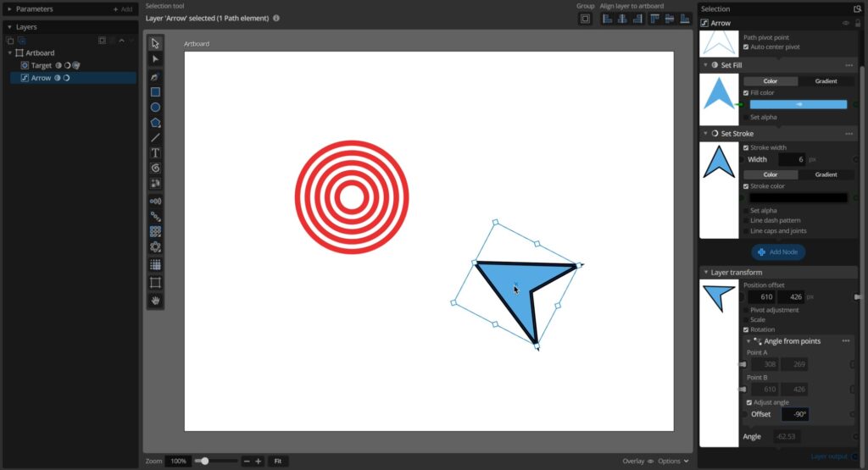The image size is (868, 470).
Task: Uncheck the Rotation checkbox
Action: click(x=746, y=329)
